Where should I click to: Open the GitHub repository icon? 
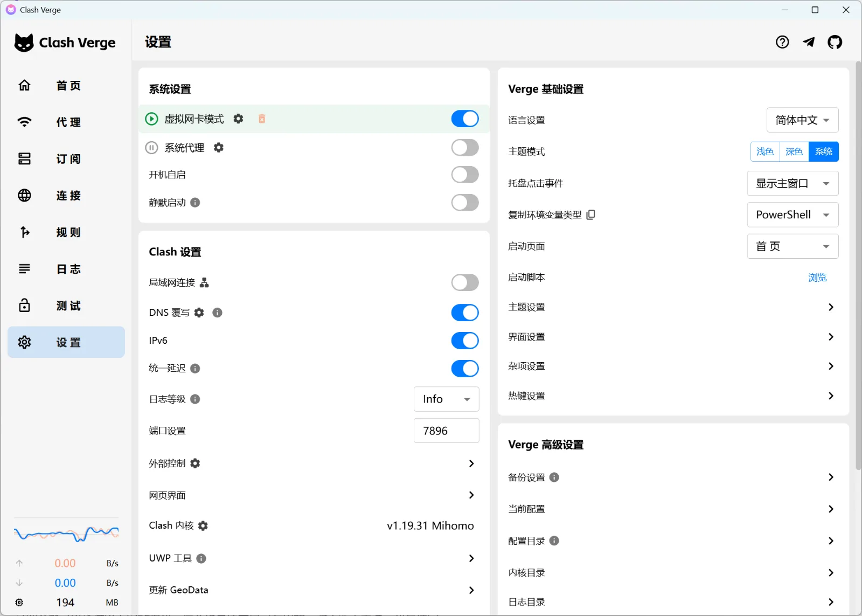(x=835, y=42)
